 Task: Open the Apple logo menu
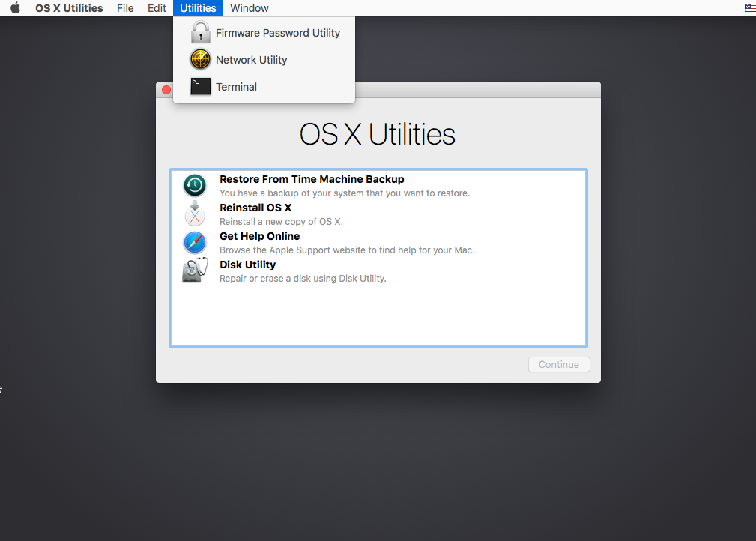16,8
